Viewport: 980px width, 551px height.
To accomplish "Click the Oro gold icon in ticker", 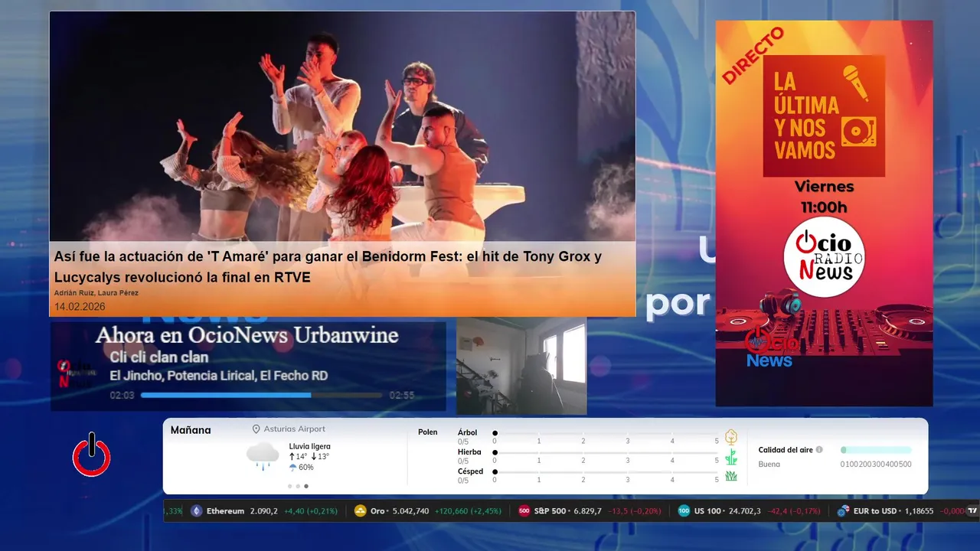I will (361, 510).
